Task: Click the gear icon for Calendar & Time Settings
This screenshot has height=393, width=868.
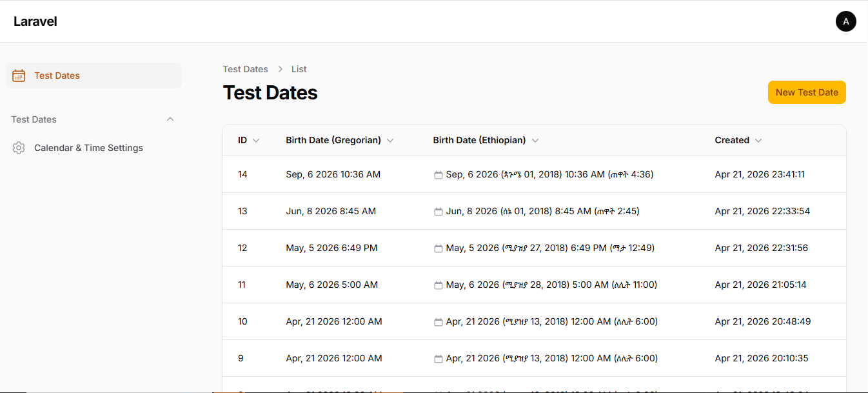Action: click(x=19, y=148)
